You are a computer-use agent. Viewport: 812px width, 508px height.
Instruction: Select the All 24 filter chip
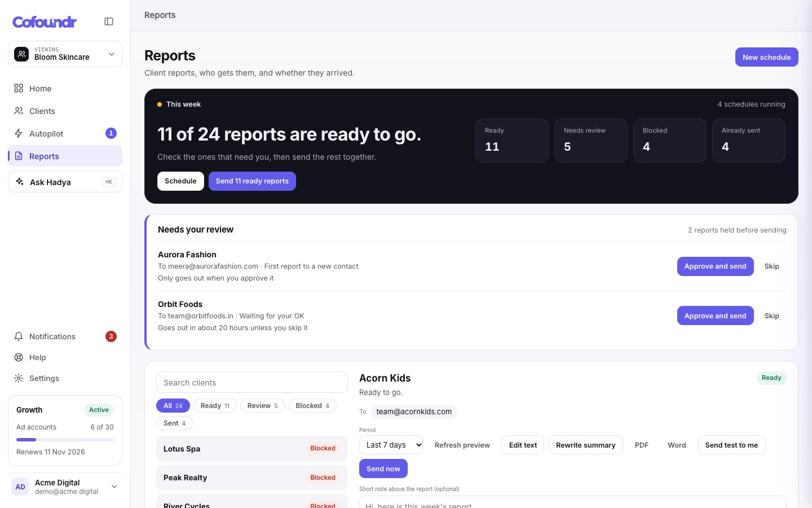173,406
